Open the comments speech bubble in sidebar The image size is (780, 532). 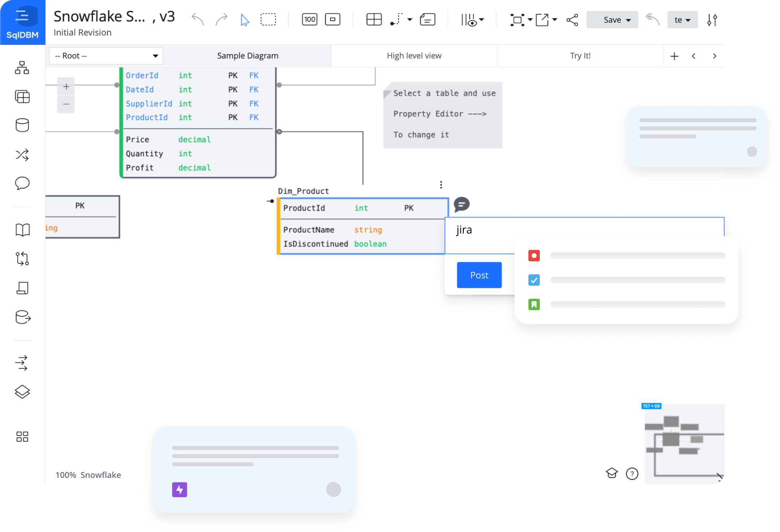(x=22, y=183)
